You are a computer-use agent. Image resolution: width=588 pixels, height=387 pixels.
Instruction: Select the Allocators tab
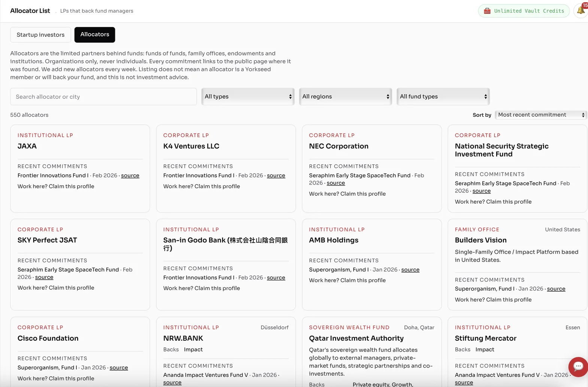tap(95, 34)
